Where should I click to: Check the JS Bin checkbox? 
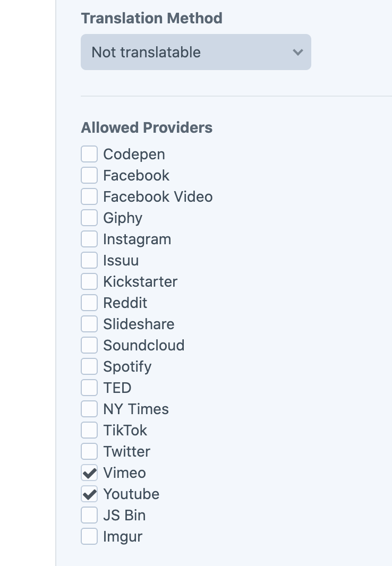coord(89,515)
